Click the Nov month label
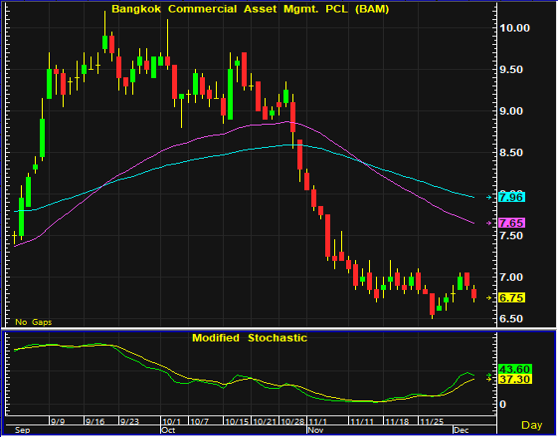The width and height of the screenshot is (558, 437). point(315,430)
